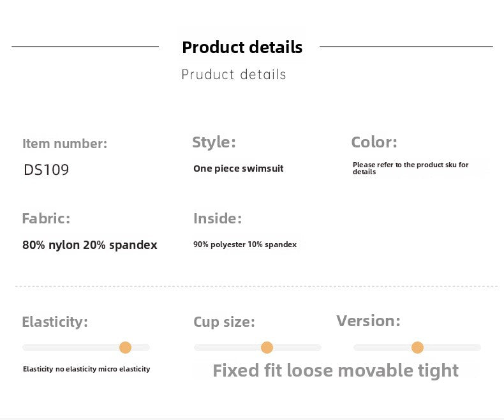Click the 'Elasticity no elasticity micro elasticity' caption
The image size is (504, 420).
[x=87, y=369]
